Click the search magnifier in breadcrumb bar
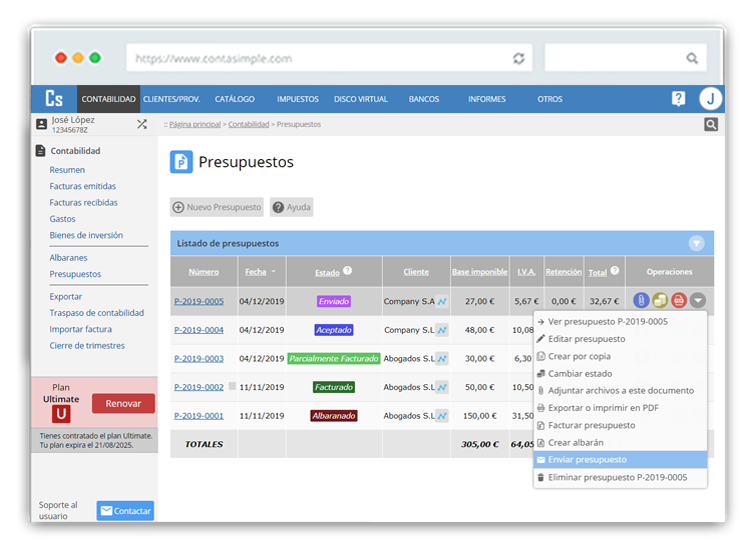 pyautogui.click(x=711, y=125)
